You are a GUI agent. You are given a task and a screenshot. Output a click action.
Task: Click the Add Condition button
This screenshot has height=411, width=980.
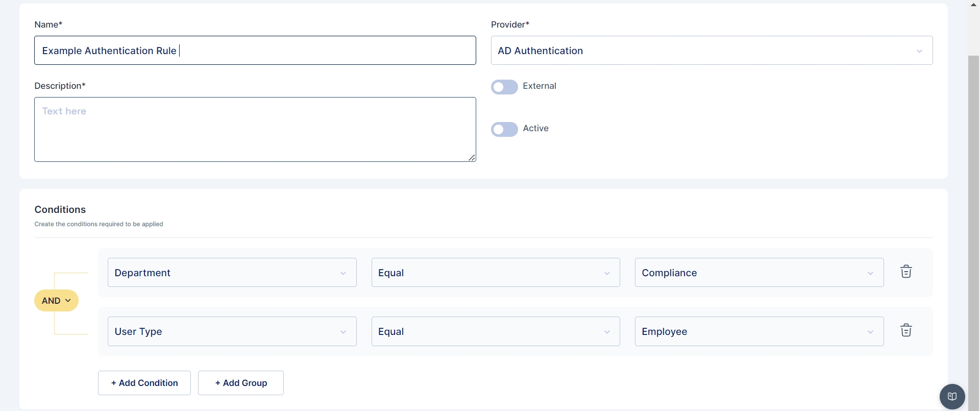pyautogui.click(x=144, y=383)
